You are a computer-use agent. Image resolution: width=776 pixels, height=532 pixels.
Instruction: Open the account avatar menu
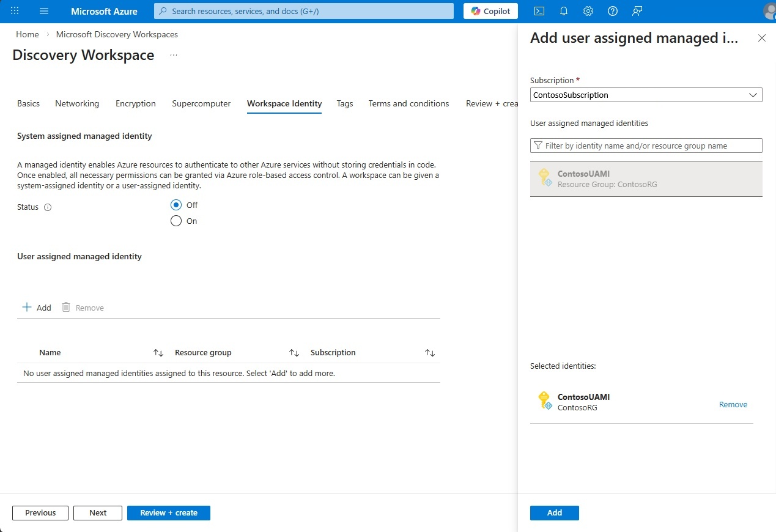pos(770,11)
